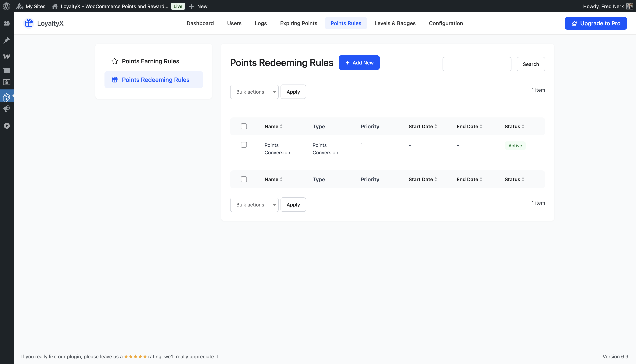Image resolution: width=636 pixels, height=364 pixels.
Task: Switch to the Levels & Badges tab
Action: click(395, 23)
